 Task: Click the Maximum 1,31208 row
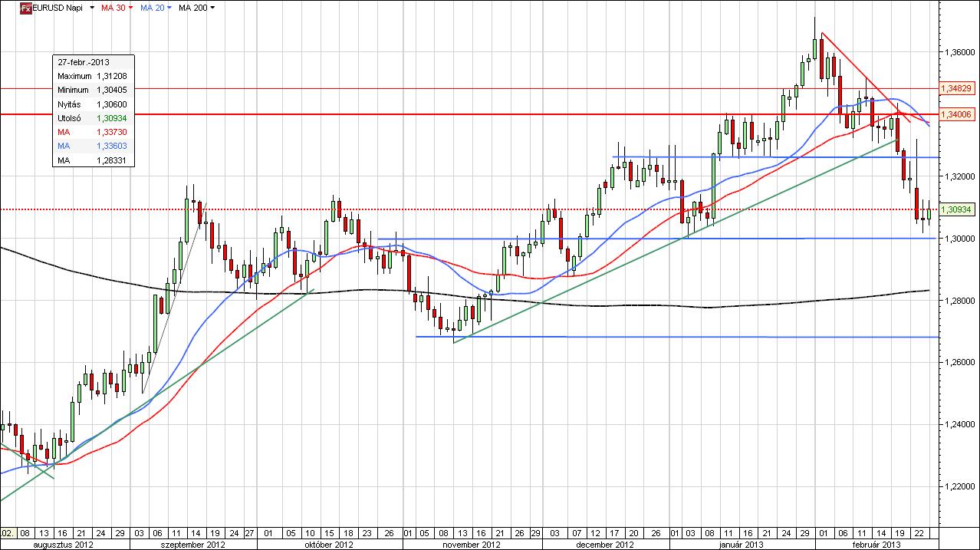click(94, 76)
